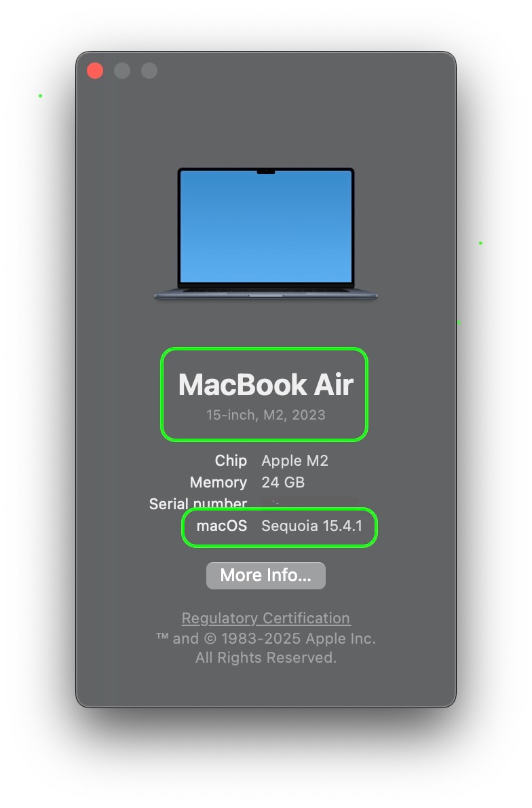Click the Chip label
This screenshot has height=808, width=532.
(x=231, y=460)
